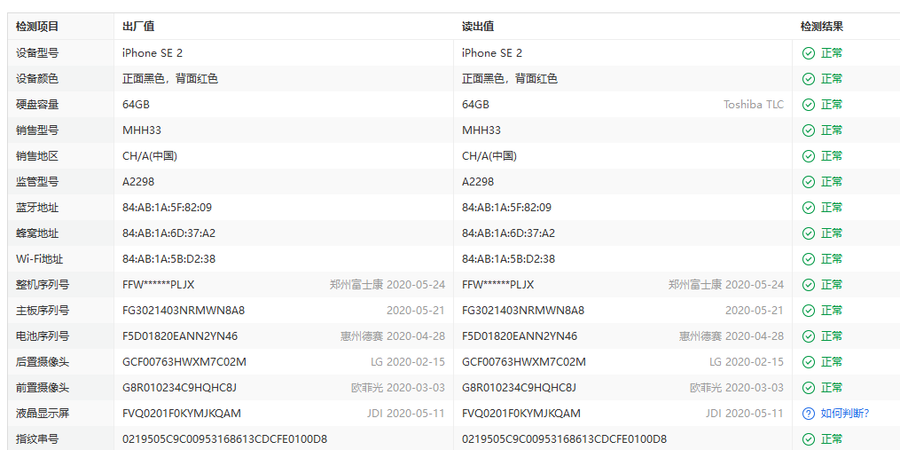Viewport: 900px width, 450px height.
Task: Select the 指纹串号 row label
Action: pyautogui.click(x=37, y=440)
